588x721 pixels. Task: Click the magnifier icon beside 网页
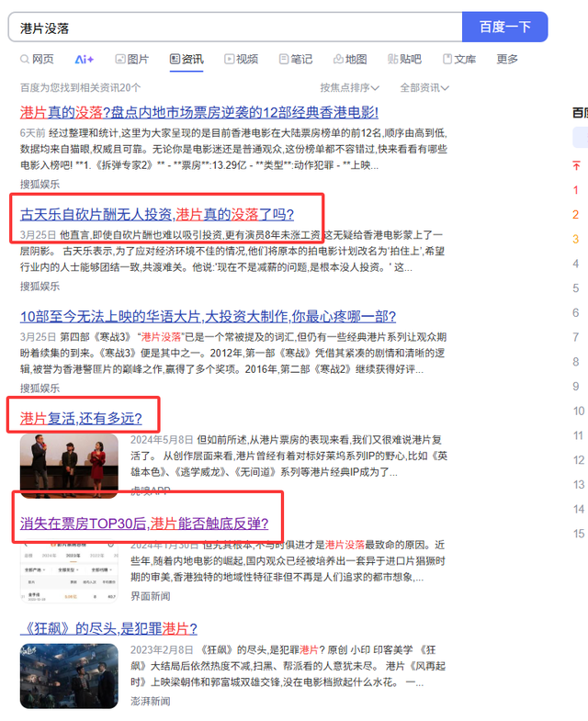[x=25, y=60]
